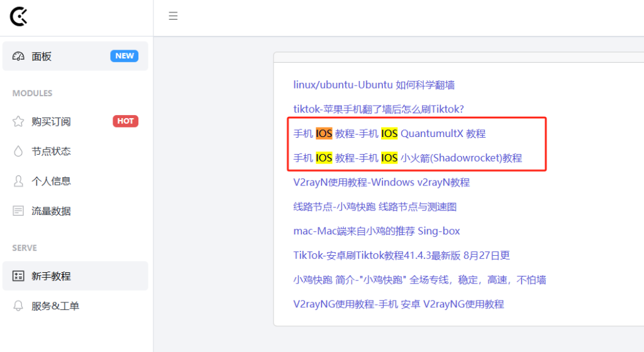The width and height of the screenshot is (644, 352).
Task: Click the bell icon beside 服务&工单
Action: click(18, 306)
